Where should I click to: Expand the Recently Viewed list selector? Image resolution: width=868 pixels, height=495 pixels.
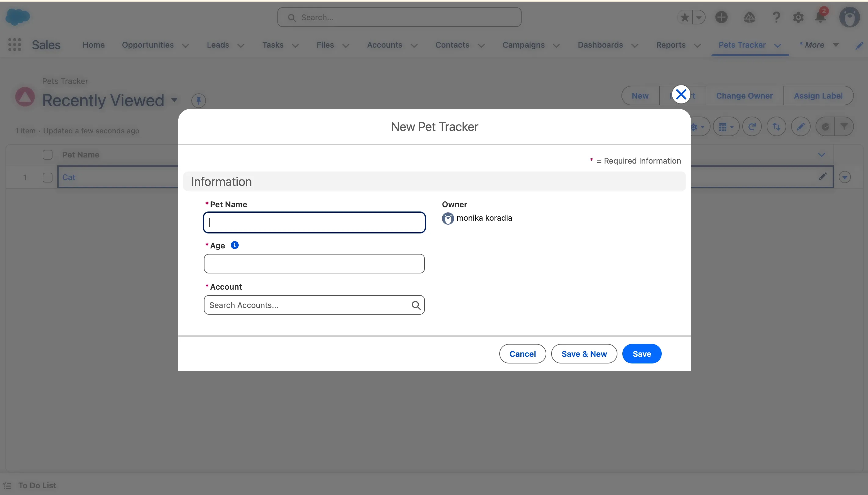click(x=174, y=100)
